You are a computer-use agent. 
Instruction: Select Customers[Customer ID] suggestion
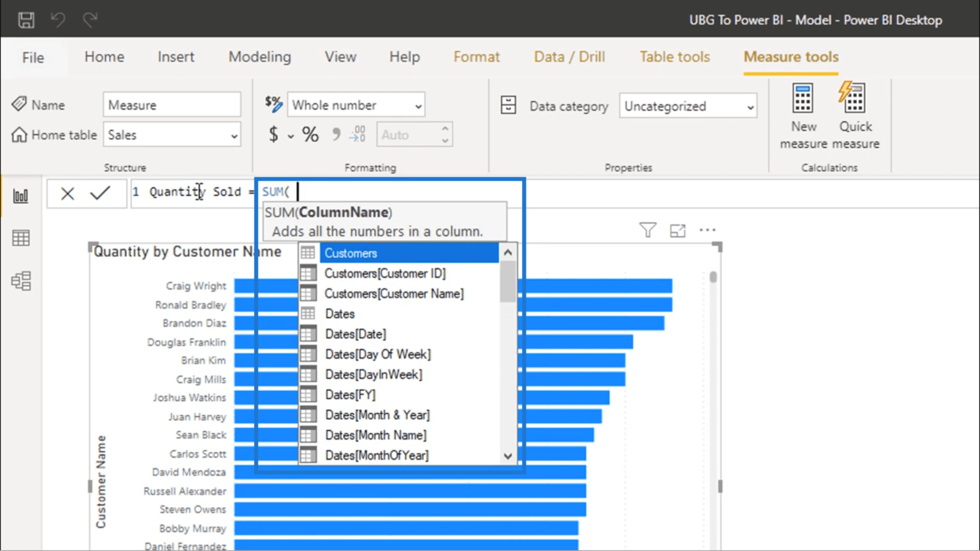399,273
